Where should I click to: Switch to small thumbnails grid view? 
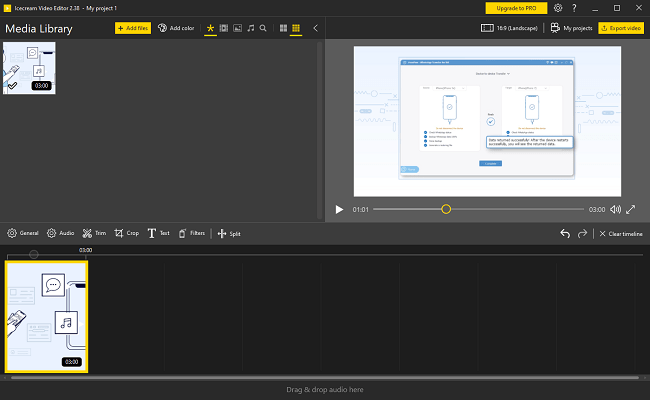(x=296, y=28)
